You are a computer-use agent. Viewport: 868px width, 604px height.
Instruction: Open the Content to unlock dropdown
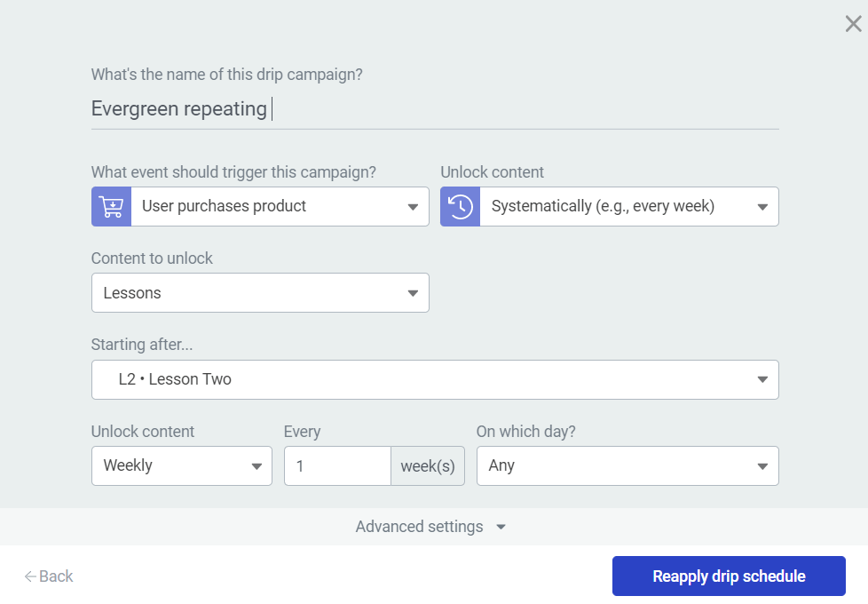point(259,292)
